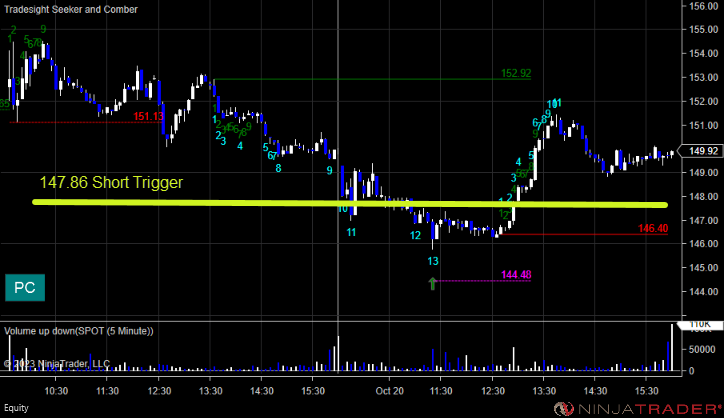Click the red 146.40 horizontal level line
The image size is (724, 418).
[x=585, y=235]
